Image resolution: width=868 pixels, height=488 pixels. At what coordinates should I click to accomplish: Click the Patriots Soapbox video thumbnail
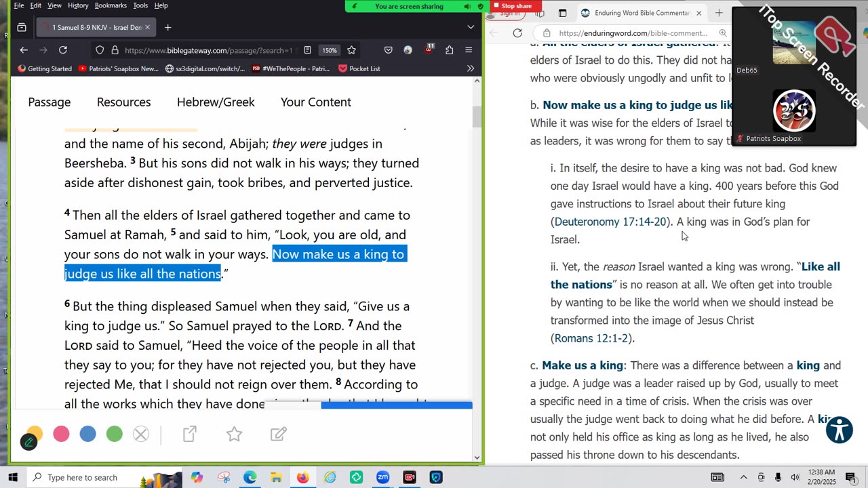(x=794, y=110)
